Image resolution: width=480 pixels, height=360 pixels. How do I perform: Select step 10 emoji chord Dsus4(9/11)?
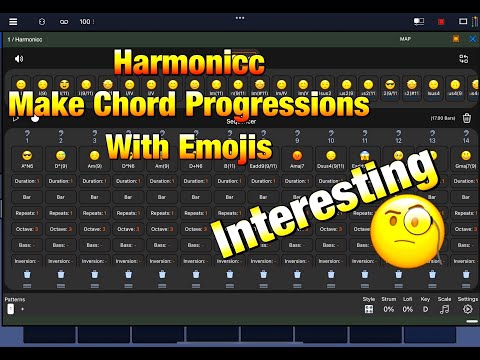[x=331, y=159]
